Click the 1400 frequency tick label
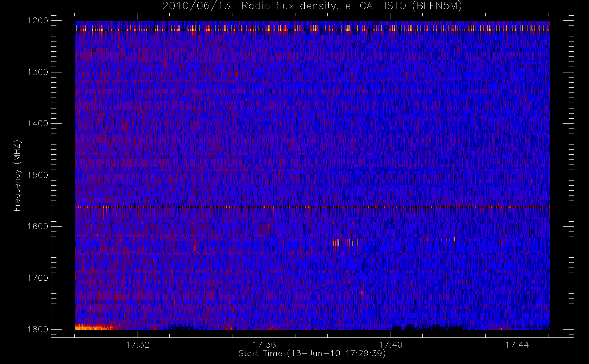This screenshot has width=589, height=364. (38, 124)
